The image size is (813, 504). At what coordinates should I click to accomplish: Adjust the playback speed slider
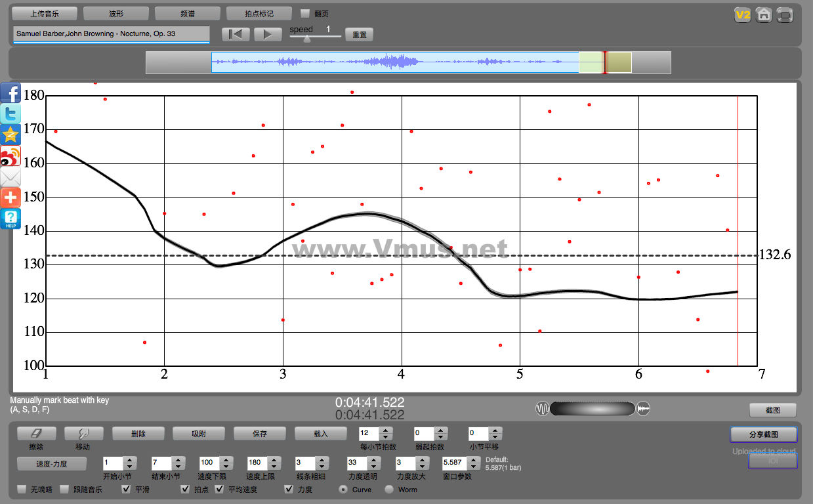point(307,38)
